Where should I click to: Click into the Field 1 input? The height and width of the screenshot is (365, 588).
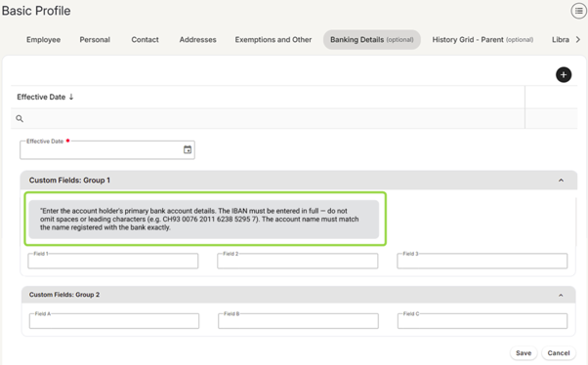pyautogui.click(x=113, y=261)
